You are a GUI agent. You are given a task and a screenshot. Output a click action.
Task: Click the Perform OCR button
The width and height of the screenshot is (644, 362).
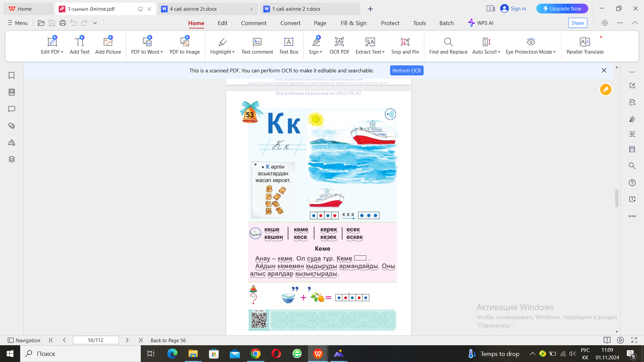tap(407, 71)
